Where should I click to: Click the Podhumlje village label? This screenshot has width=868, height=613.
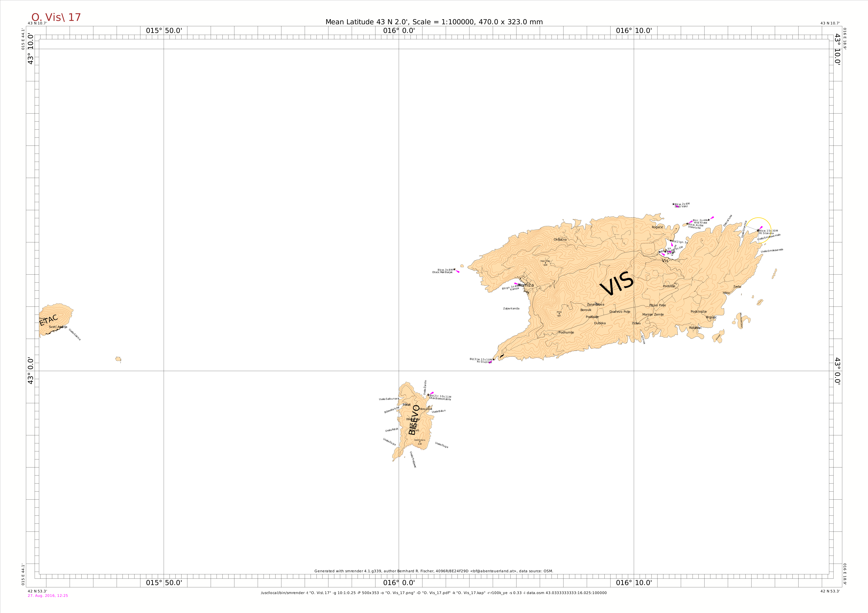566,332
